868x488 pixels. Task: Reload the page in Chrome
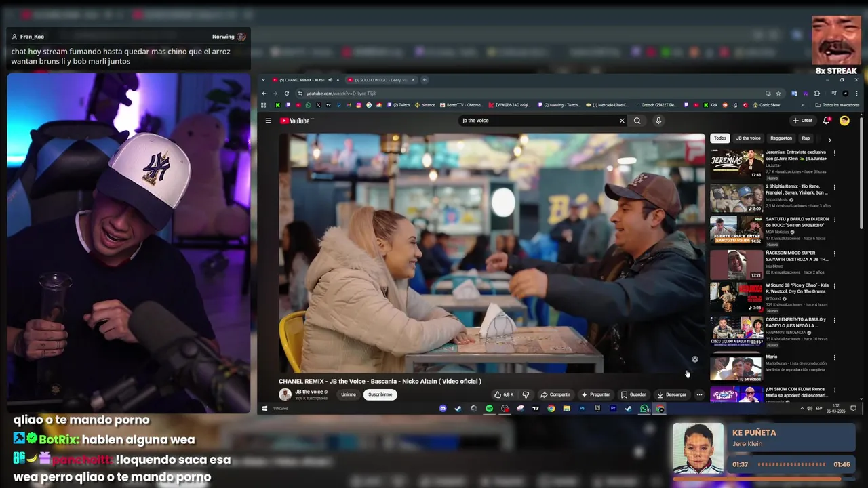tap(287, 94)
